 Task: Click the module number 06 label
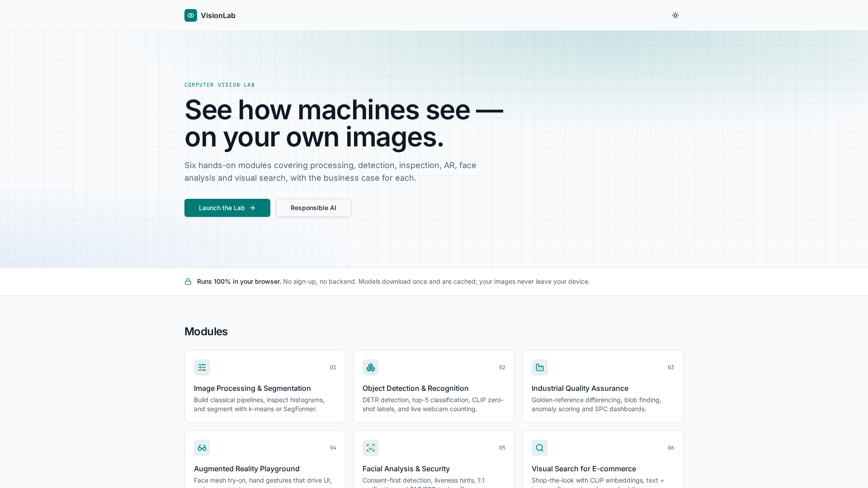[x=671, y=448]
